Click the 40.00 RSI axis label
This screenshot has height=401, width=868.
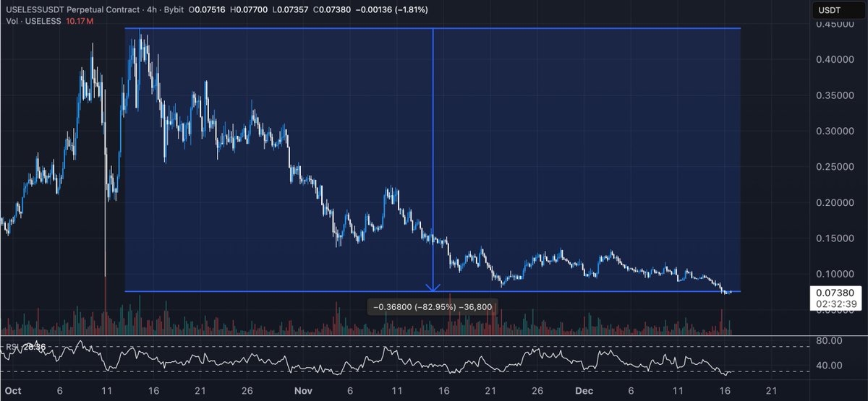point(830,365)
